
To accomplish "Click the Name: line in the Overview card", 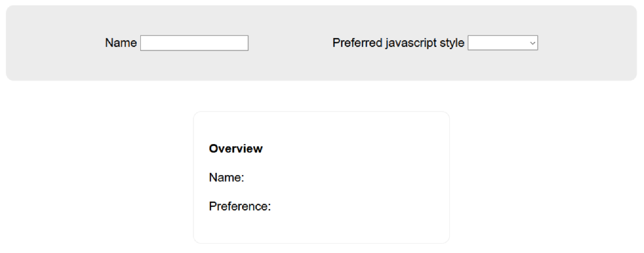I will (x=226, y=177).
